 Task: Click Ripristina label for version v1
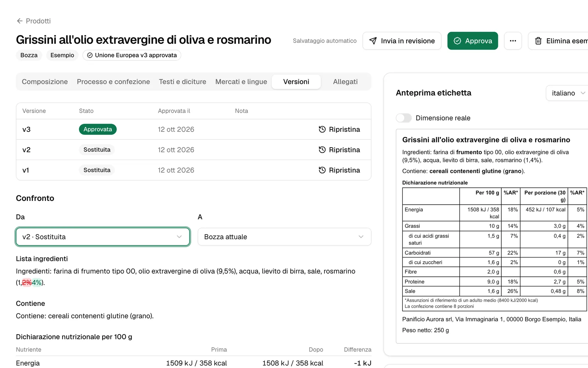[x=344, y=170]
